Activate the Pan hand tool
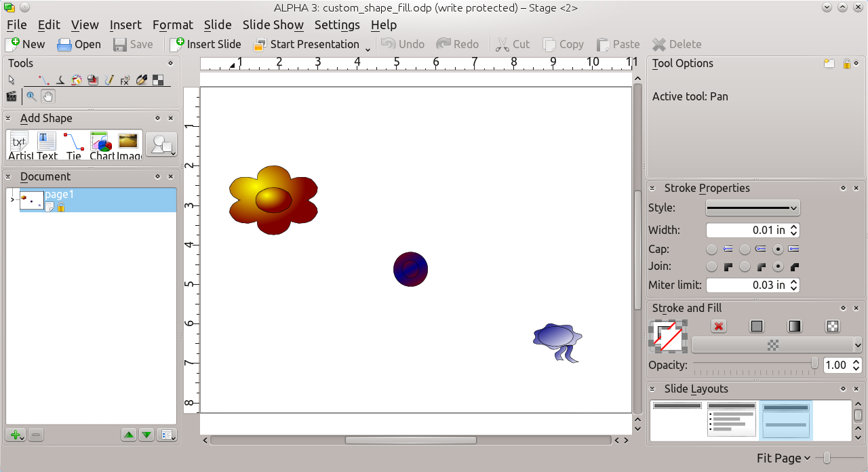868x472 pixels. click(x=47, y=96)
